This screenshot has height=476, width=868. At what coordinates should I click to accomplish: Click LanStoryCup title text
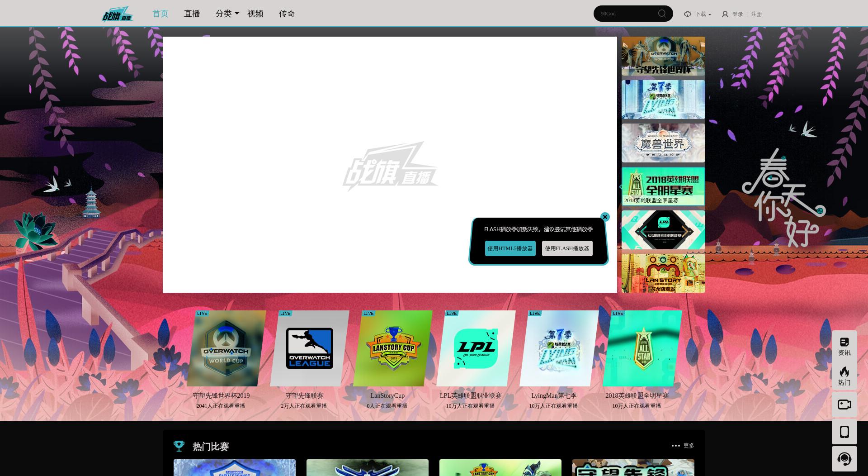(387, 395)
